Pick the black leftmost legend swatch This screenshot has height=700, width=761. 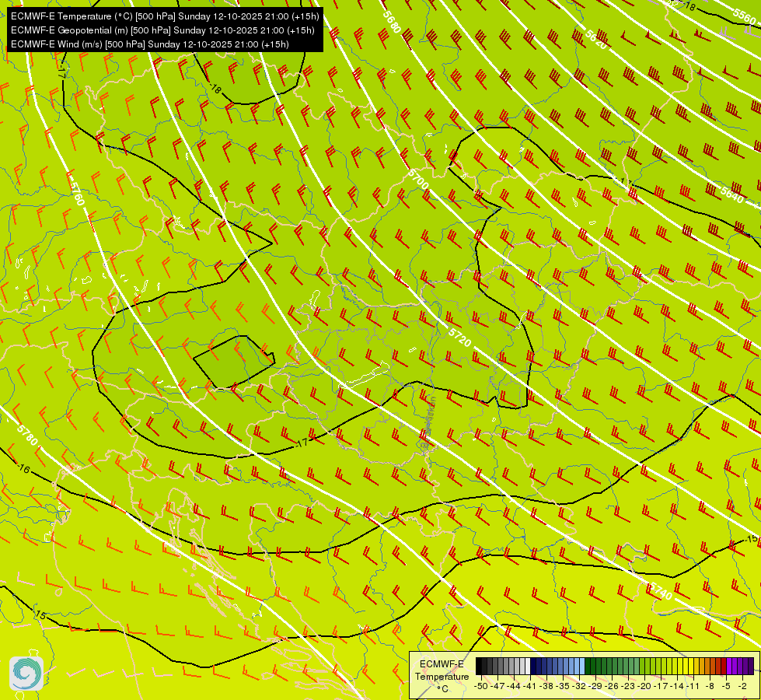(479, 666)
